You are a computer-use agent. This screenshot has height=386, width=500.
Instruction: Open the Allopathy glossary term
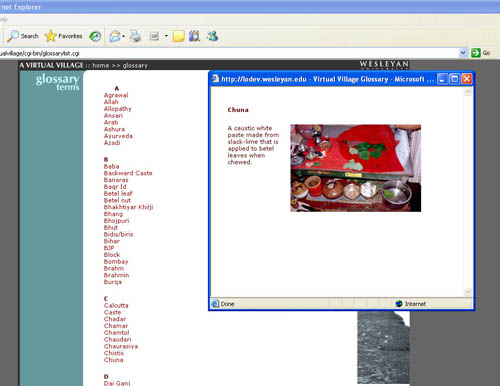(x=117, y=109)
